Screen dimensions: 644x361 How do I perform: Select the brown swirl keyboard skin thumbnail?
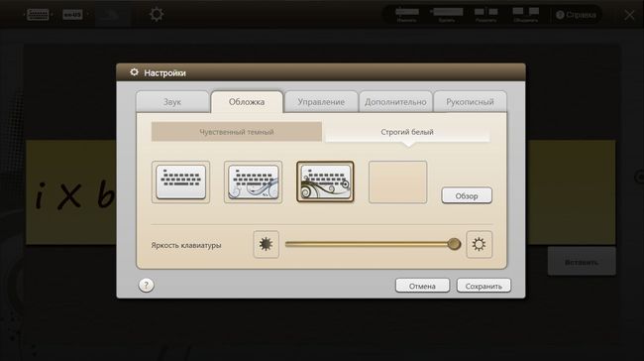[x=325, y=182]
